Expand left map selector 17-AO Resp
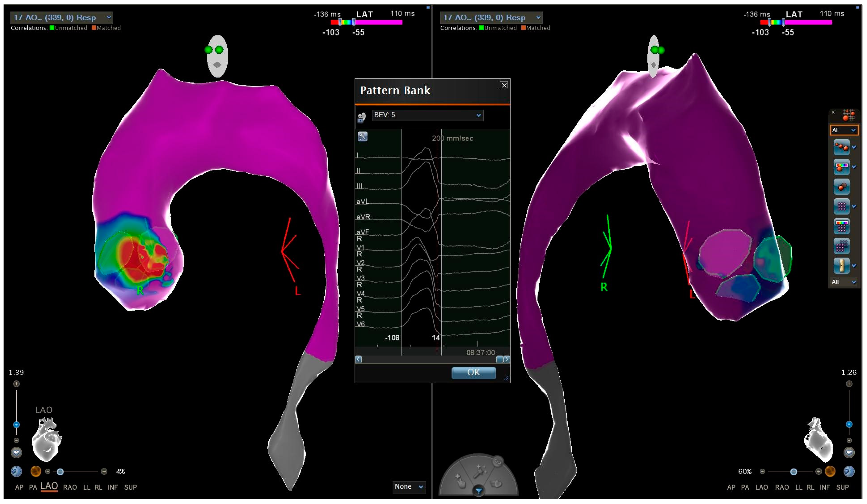Screen dimensions: 867x504 pyautogui.click(x=61, y=18)
